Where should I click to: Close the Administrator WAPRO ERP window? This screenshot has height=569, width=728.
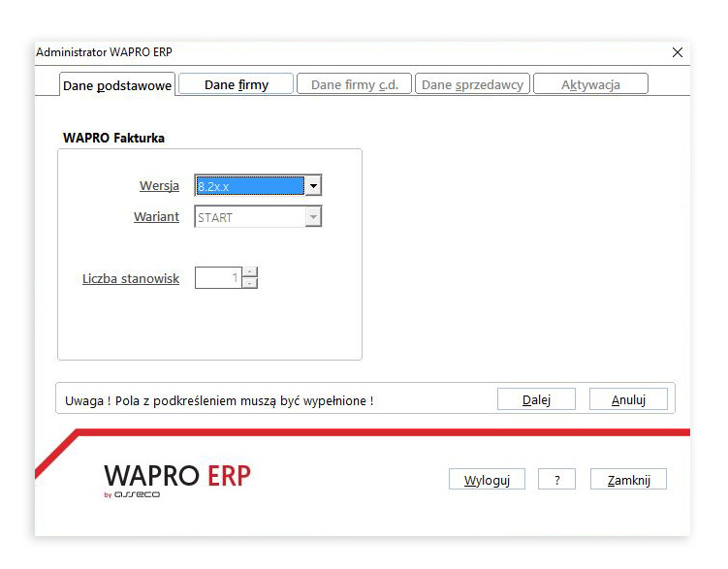678,52
